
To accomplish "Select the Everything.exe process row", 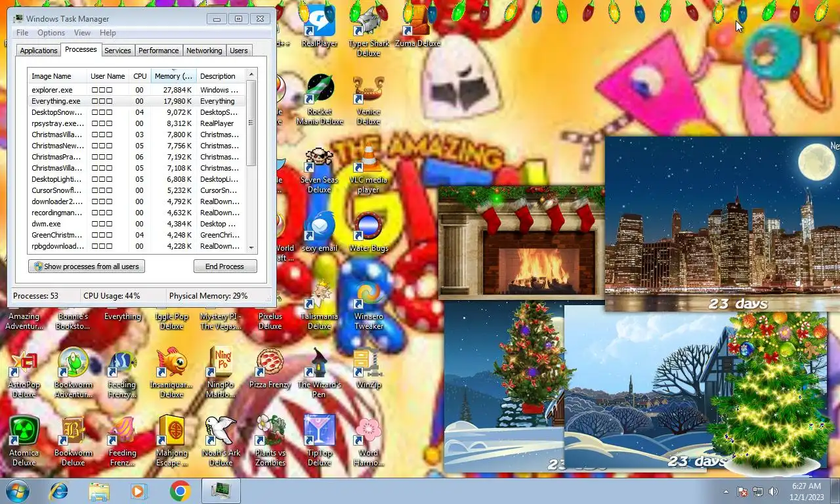I will coord(136,101).
